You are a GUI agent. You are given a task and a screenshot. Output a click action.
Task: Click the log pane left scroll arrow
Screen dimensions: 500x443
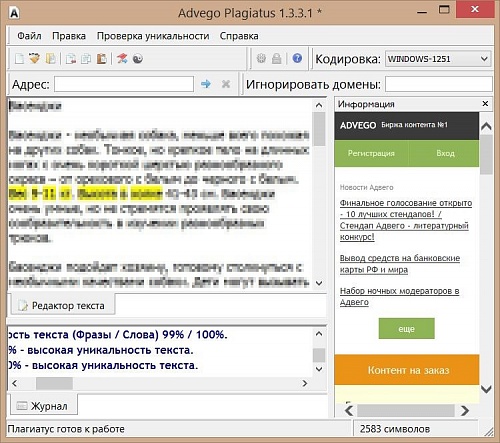point(14,383)
